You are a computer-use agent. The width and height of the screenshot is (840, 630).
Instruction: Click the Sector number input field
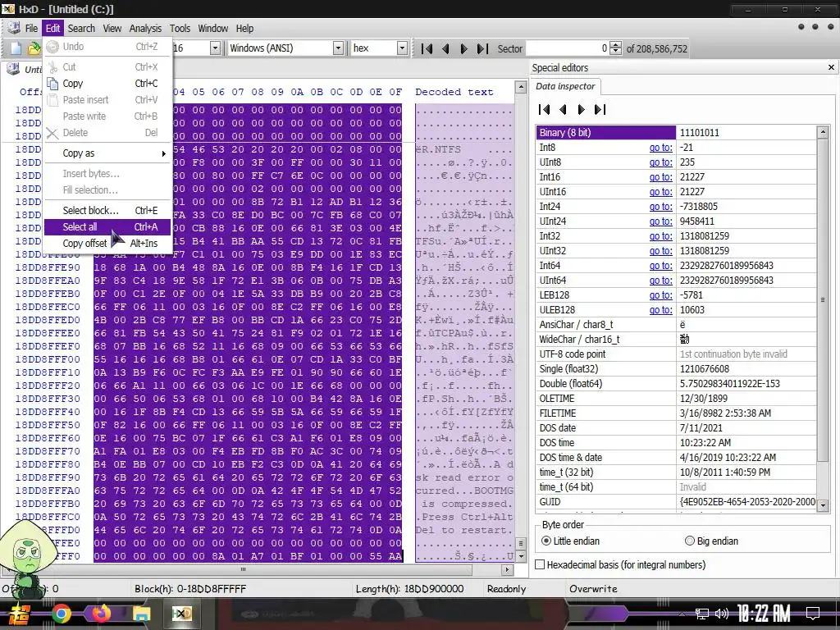568,48
